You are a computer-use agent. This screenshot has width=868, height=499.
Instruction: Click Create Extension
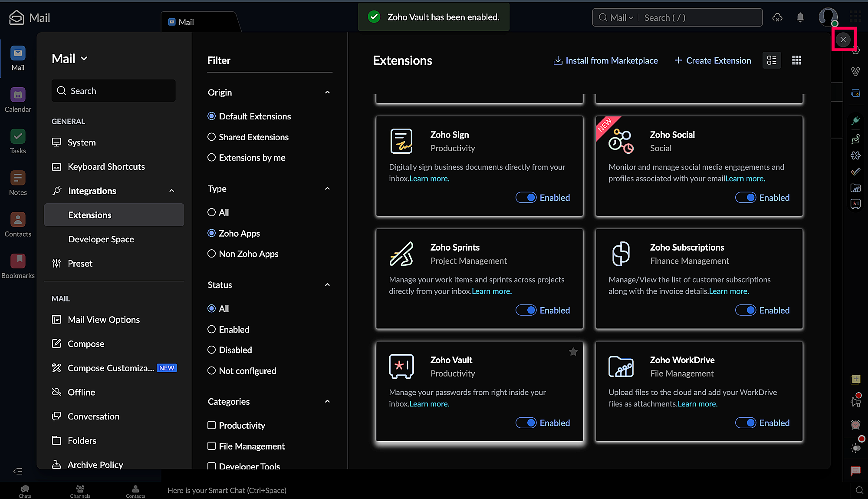(713, 60)
